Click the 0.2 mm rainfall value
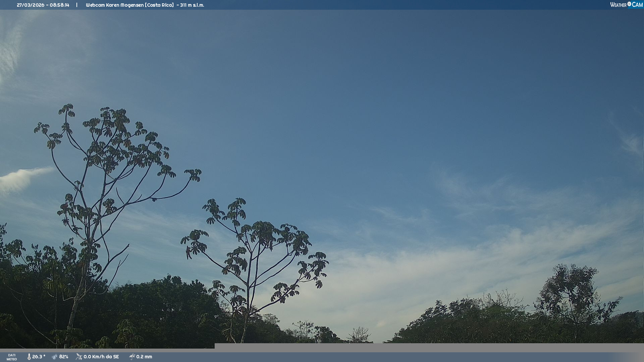This screenshot has width=644, height=362. tap(144, 357)
